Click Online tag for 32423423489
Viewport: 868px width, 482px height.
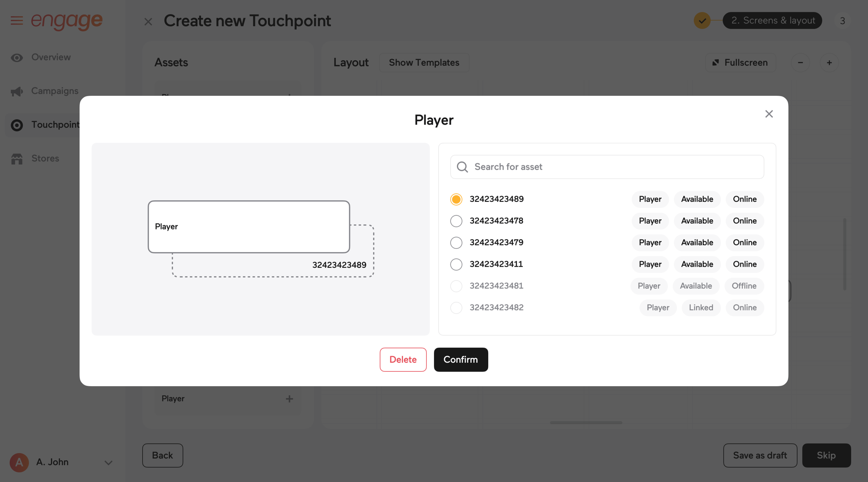coord(745,199)
